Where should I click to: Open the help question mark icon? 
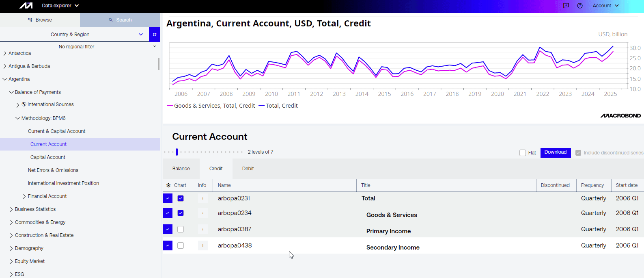580,6
